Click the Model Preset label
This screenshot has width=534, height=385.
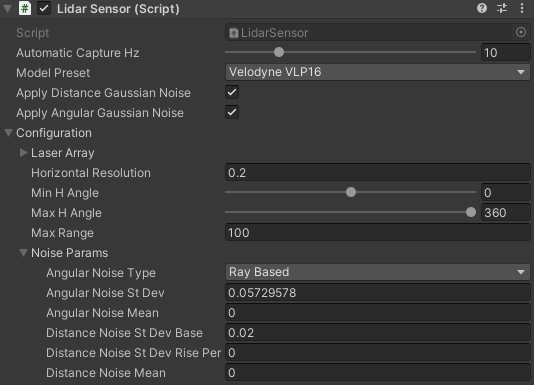[x=53, y=73]
